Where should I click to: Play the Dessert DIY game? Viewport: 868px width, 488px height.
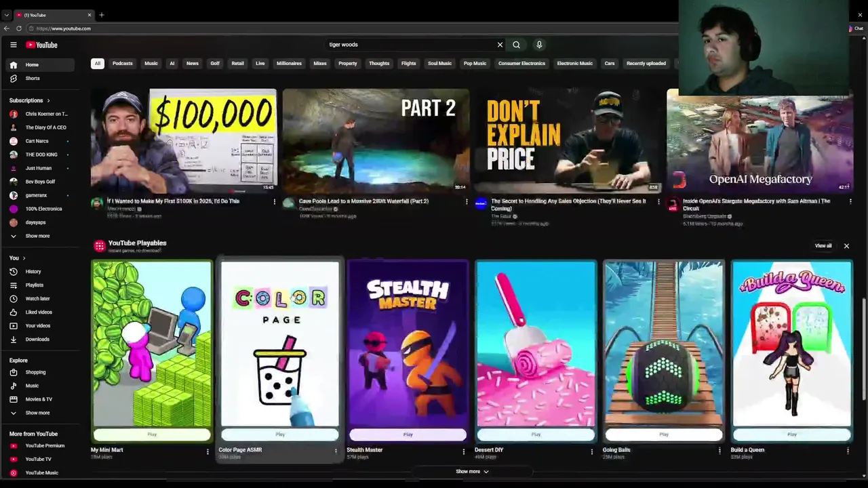(x=536, y=434)
